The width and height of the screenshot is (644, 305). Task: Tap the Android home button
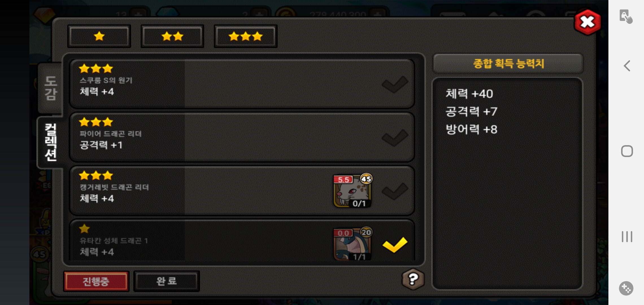(627, 151)
